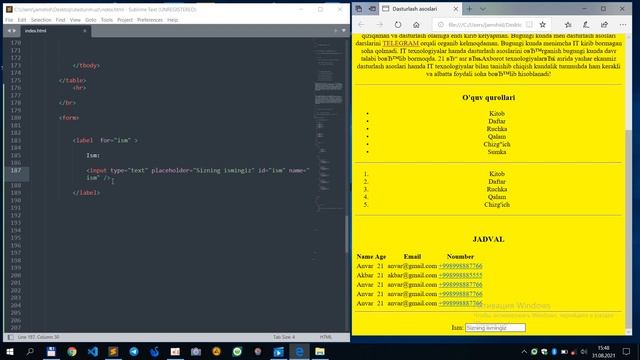The width and height of the screenshot is (640, 360).
Task: Open the Tab Size selector in status bar
Action: 284,337
